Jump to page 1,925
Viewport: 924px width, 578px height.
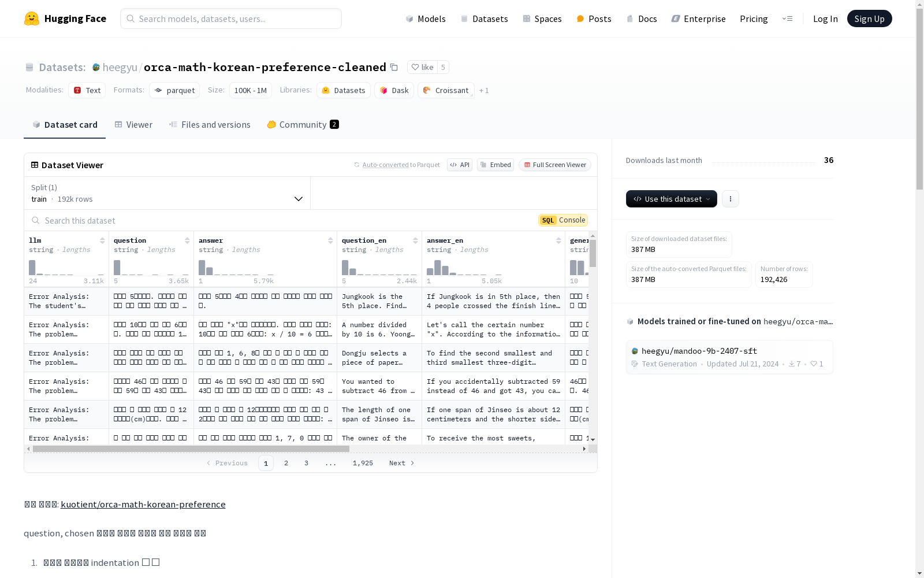click(363, 463)
